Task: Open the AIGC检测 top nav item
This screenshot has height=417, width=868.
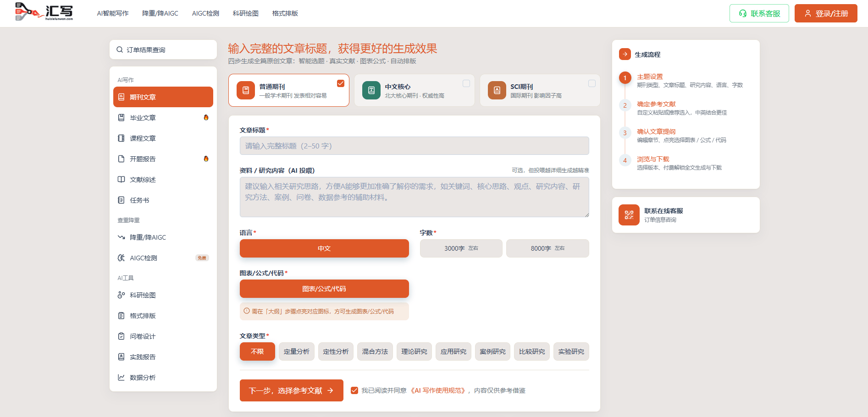Action: pyautogui.click(x=205, y=13)
